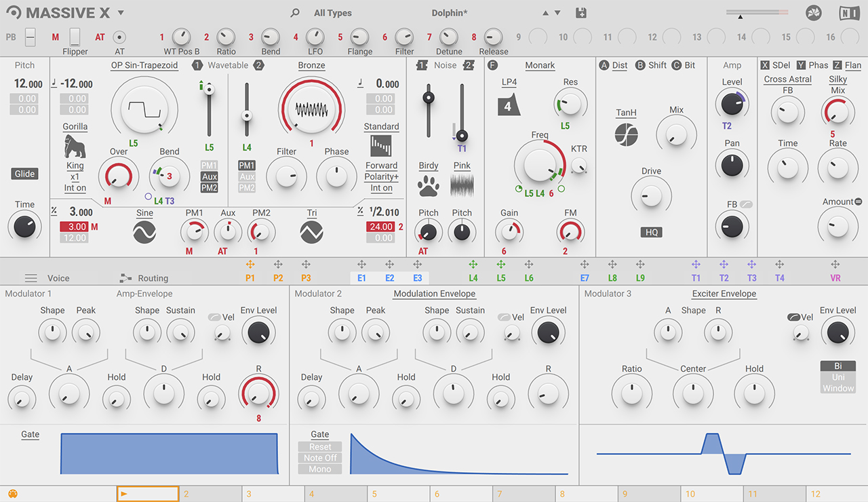Select performer slot 2 in bottom bar
Image resolution: width=868 pixels, height=502 pixels.
pyautogui.click(x=210, y=495)
